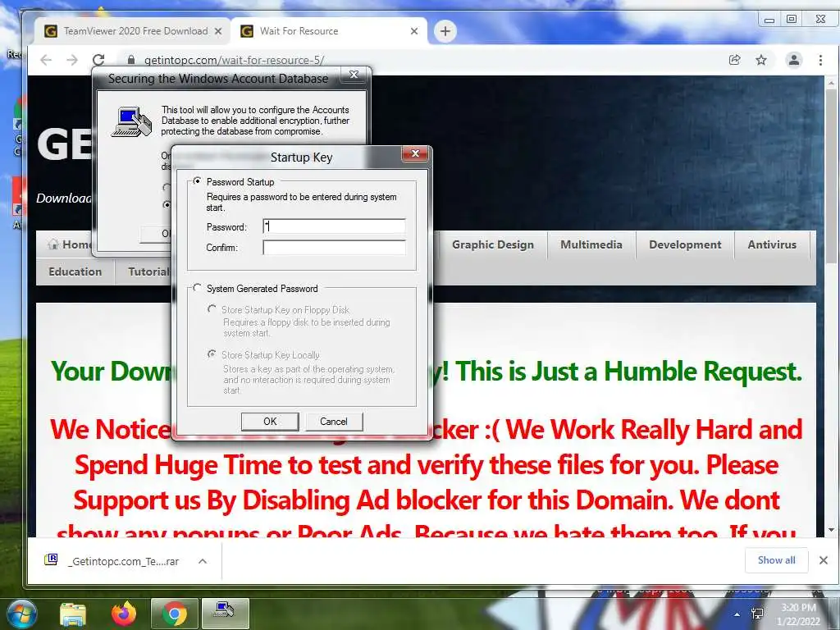Open a new tab with plus button
This screenshot has height=630, width=840.
(445, 31)
